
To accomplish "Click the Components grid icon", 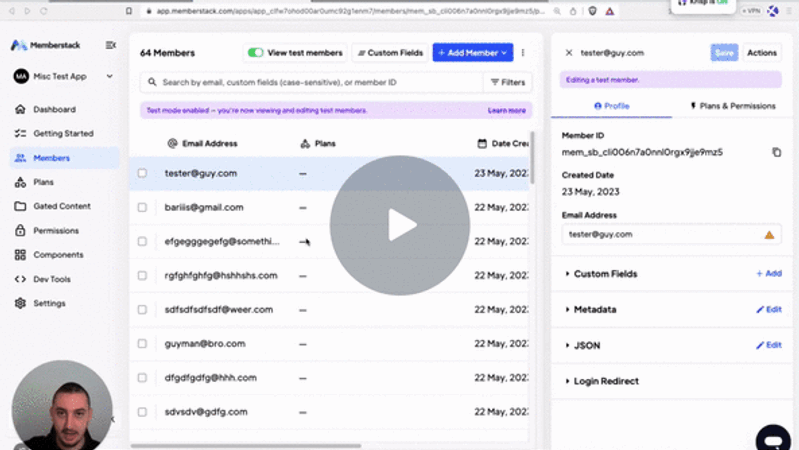I will pos(20,255).
